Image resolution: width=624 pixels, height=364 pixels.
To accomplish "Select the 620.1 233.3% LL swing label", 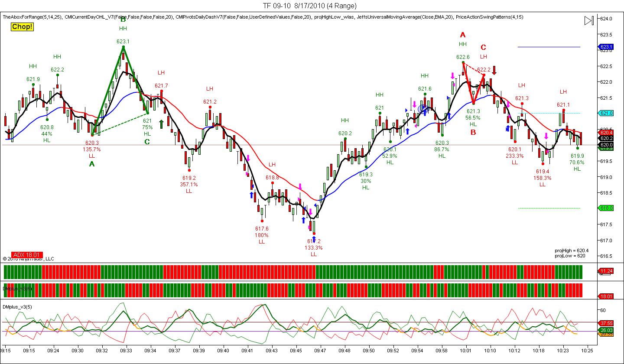I will [x=515, y=156].
